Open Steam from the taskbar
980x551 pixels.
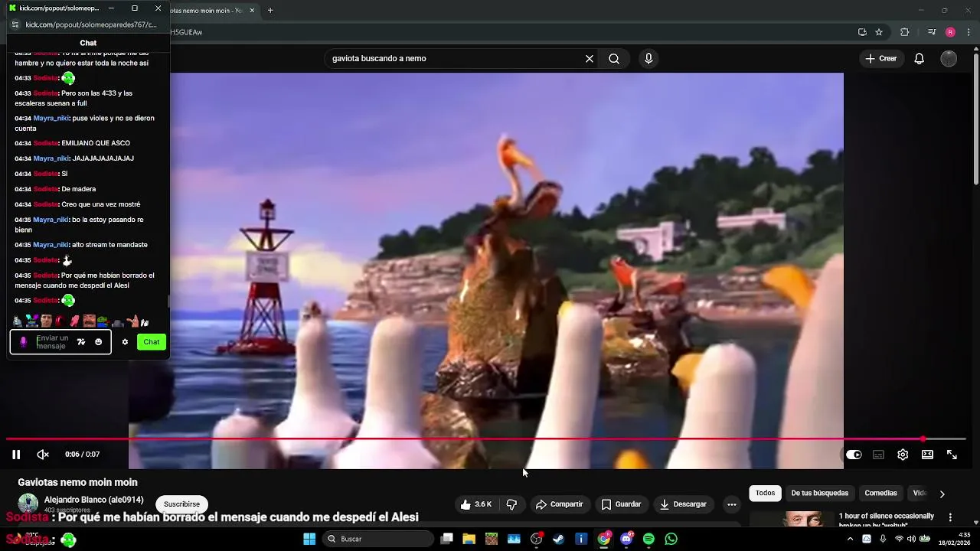point(558,539)
